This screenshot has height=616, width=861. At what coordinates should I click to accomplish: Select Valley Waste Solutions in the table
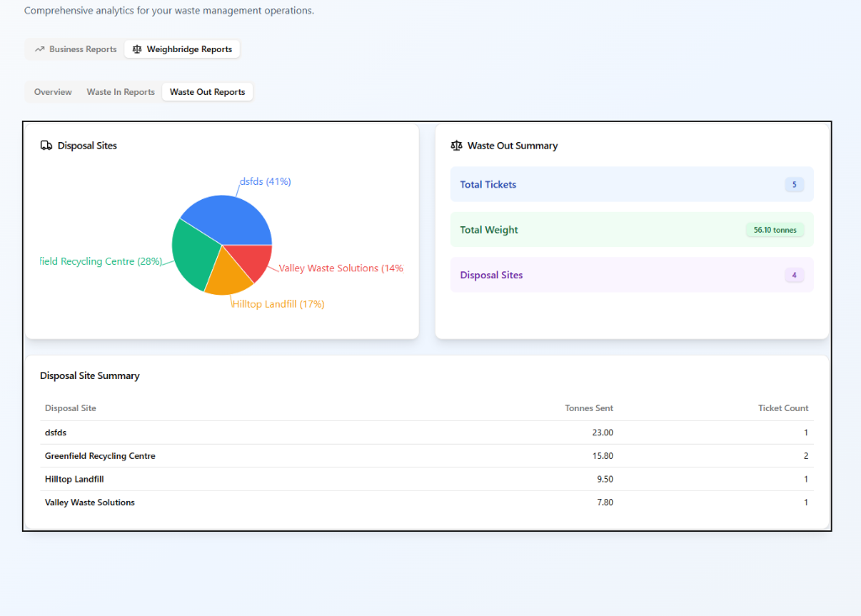[x=89, y=503]
